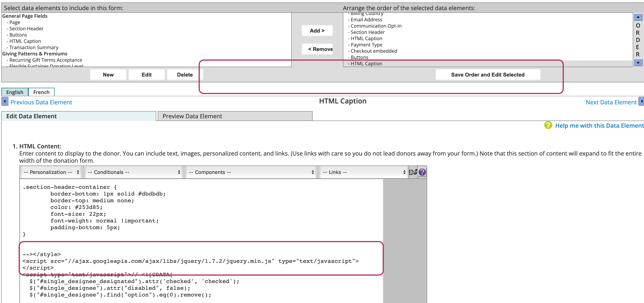Open Help me with this Data Element
This screenshot has height=303, width=644.
point(599,125)
